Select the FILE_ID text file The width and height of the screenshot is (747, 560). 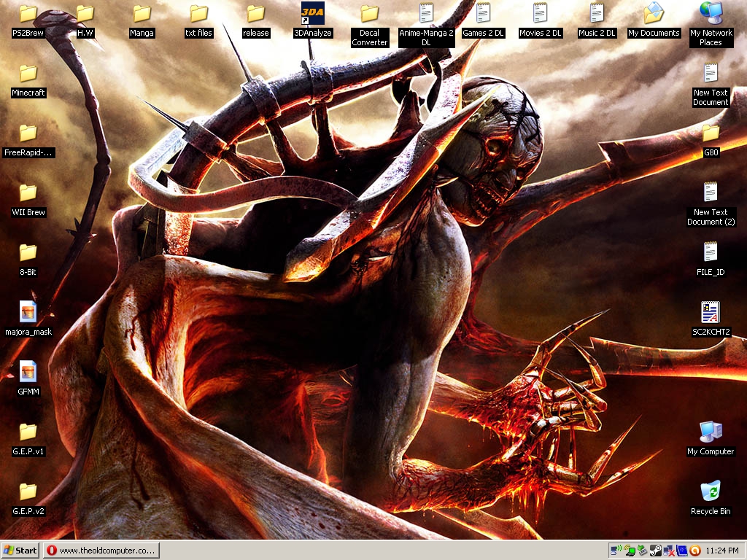coord(710,252)
